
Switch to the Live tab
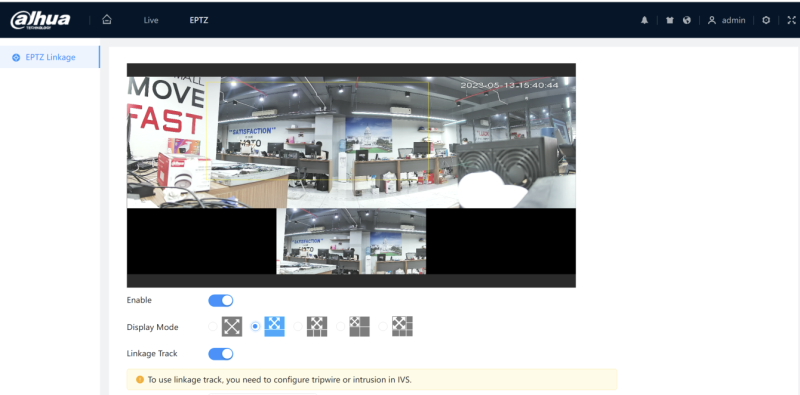coord(151,20)
